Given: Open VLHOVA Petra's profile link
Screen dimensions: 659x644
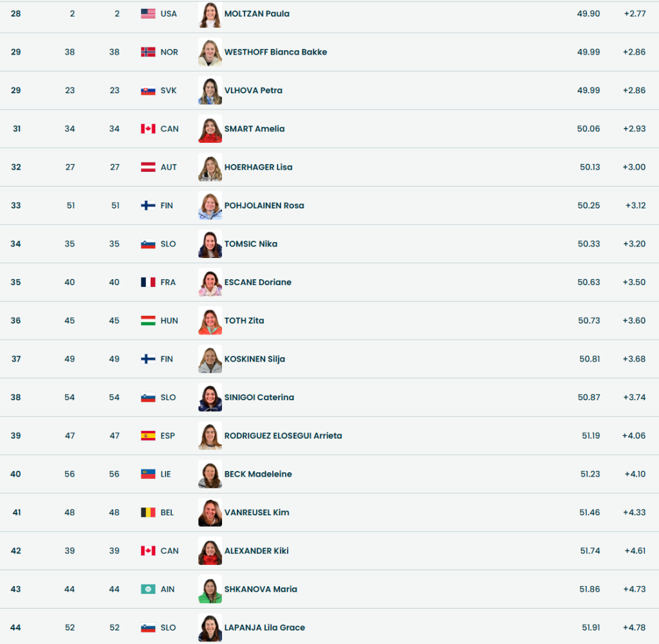Looking at the screenshot, I should point(253,91).
